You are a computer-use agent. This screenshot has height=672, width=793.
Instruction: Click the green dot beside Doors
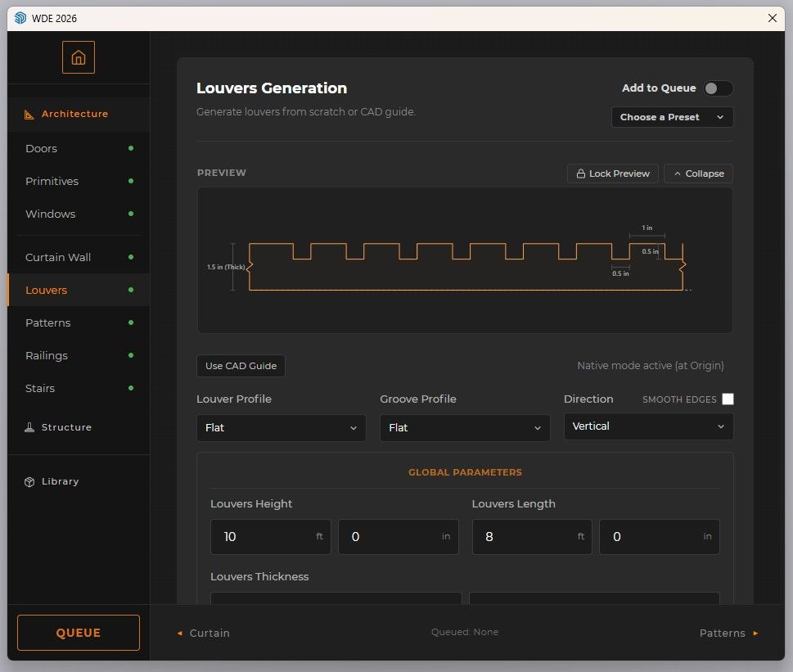(131, 148)
